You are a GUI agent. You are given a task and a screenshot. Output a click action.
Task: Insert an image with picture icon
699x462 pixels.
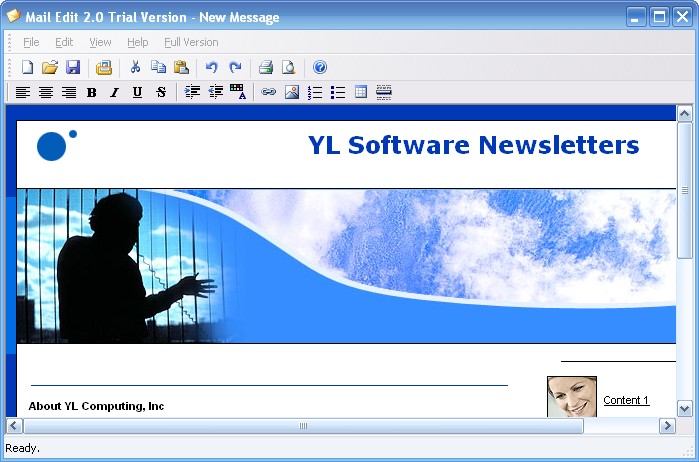[292, 92]
